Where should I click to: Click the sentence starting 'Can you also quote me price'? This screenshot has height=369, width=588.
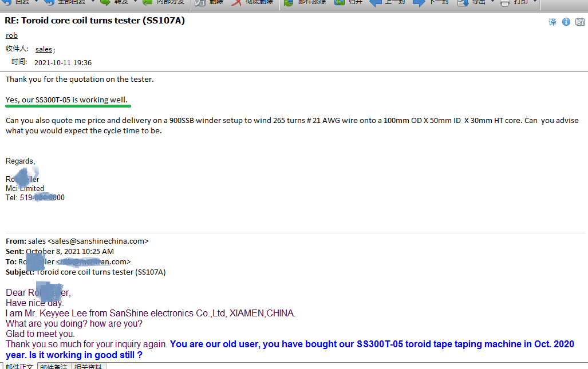pos(292,120)
